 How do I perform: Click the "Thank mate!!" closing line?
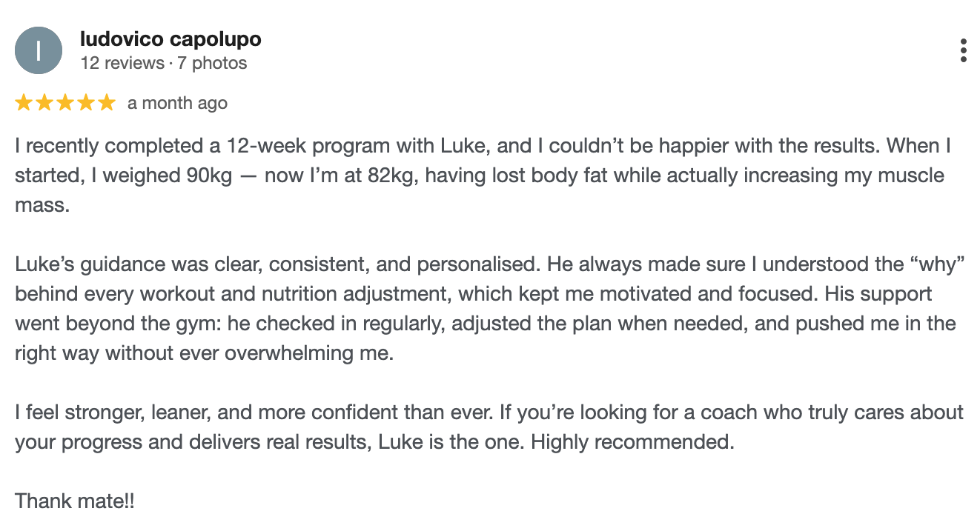click(75, 501)
